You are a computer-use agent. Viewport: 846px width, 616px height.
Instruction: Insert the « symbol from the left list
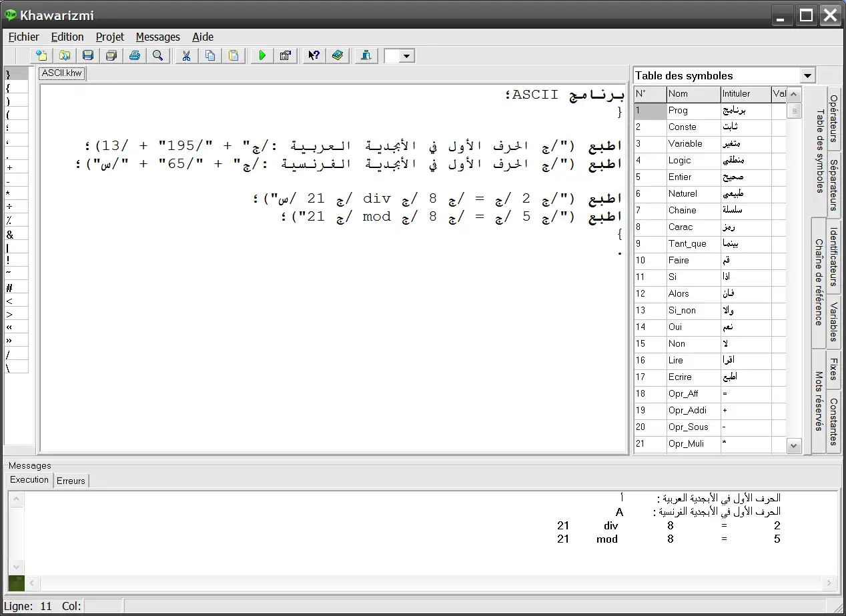coord(16,327)
